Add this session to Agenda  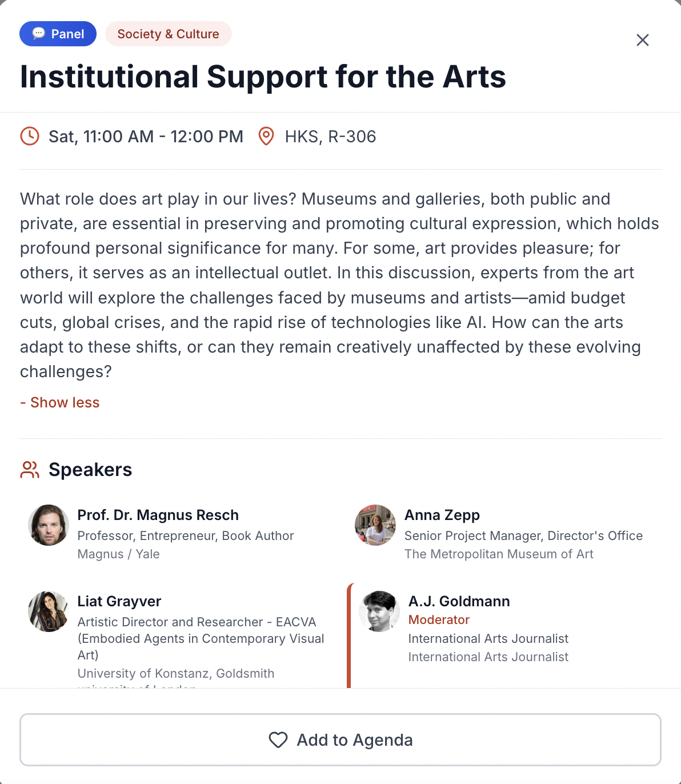tap(340, 740)
